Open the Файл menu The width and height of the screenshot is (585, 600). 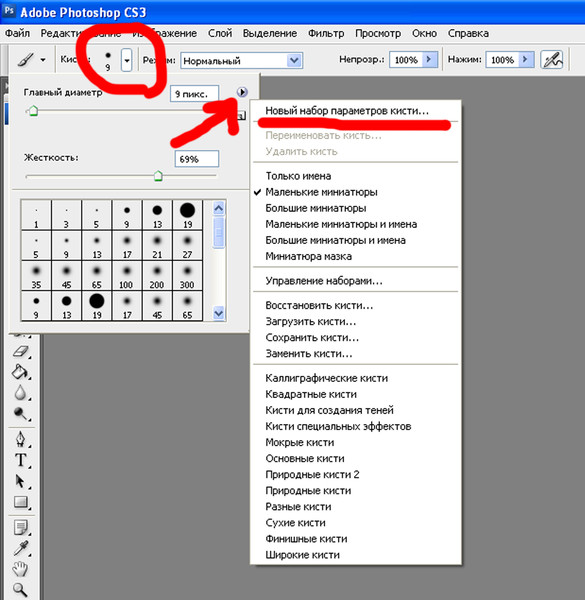pyautogui.click(x=17, y=34)
